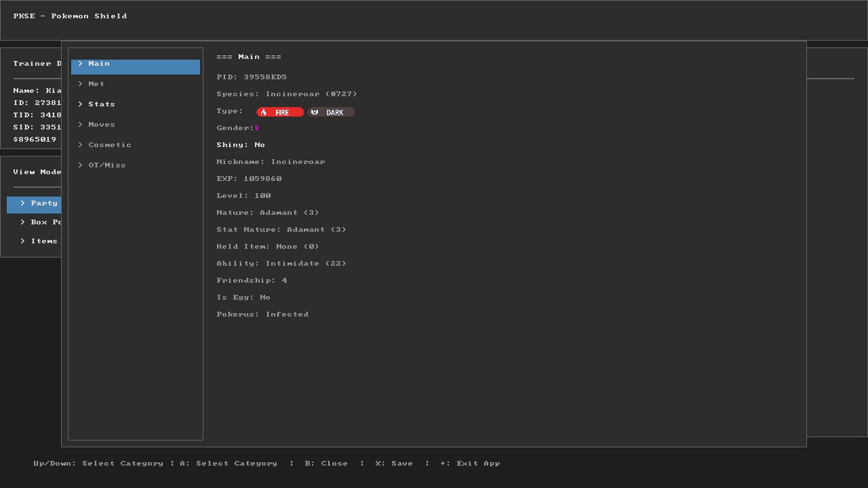Select the EXP: 1059860 line
The height and width of the screenshot is (488, 868).
pos(249,179)
